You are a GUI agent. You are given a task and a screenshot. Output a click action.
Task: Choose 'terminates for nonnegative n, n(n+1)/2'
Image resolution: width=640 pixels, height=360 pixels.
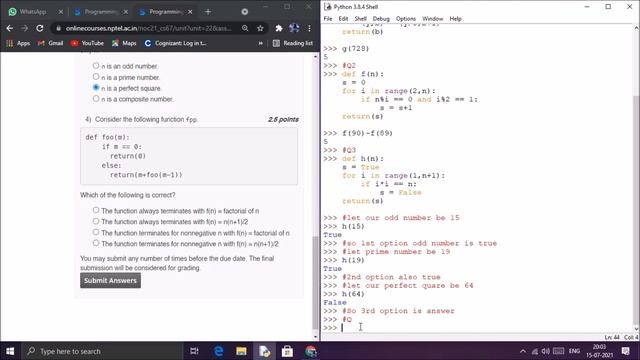coord(96,243)
